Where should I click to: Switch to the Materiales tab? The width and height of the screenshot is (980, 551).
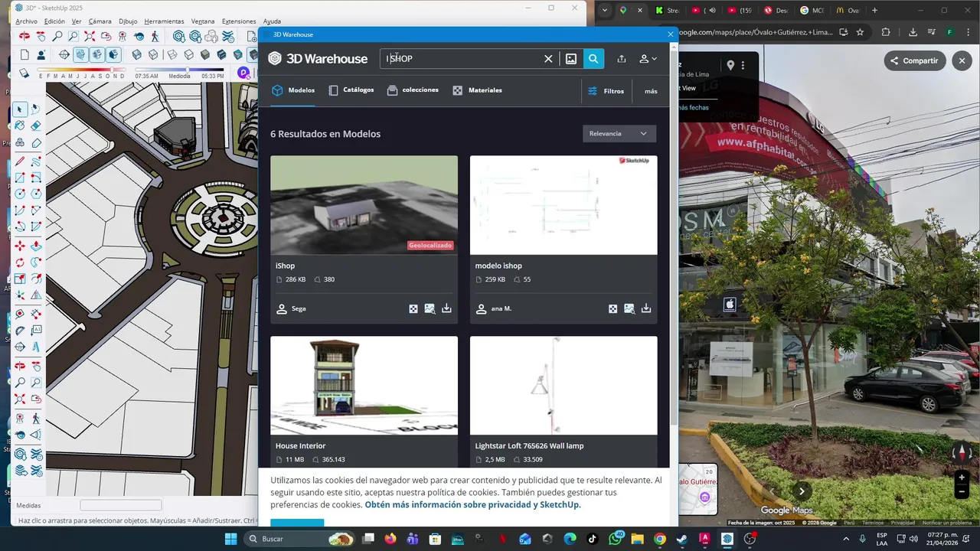(x=477, y=90)
